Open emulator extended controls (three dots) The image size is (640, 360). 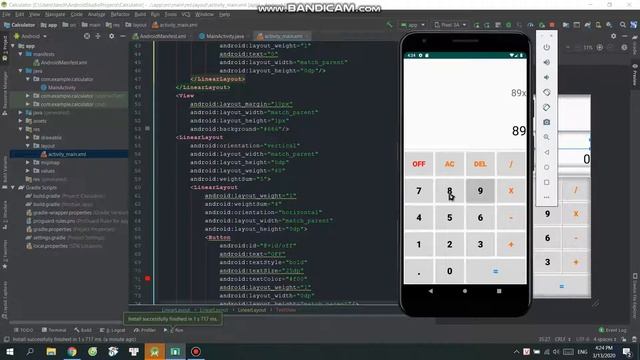547,197
